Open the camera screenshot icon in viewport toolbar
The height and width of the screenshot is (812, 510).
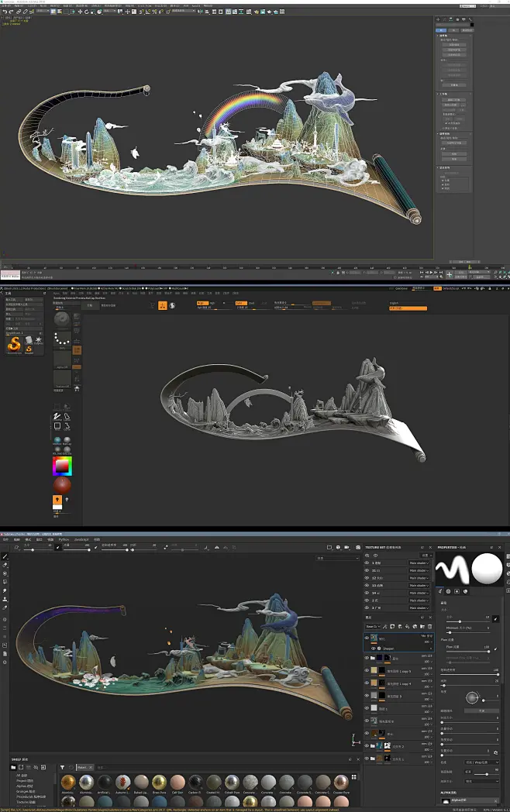[358, 547]
